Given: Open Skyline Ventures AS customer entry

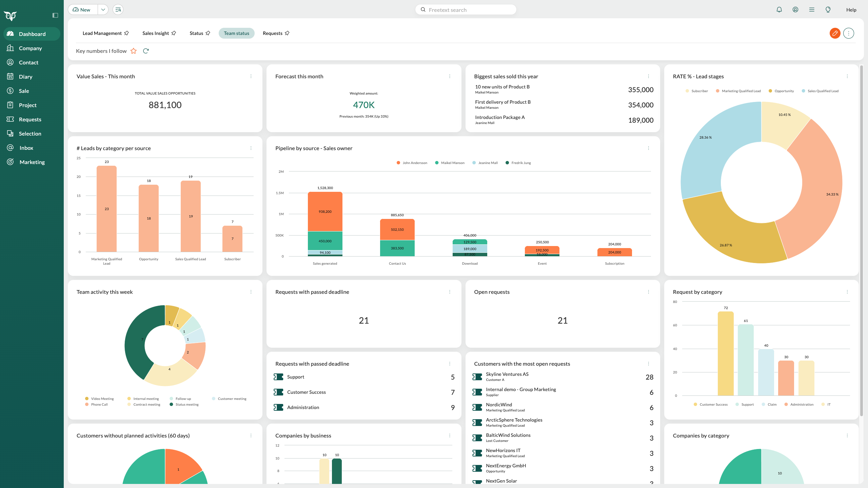Looking at the screenshot, I should [x=507, y=374].
